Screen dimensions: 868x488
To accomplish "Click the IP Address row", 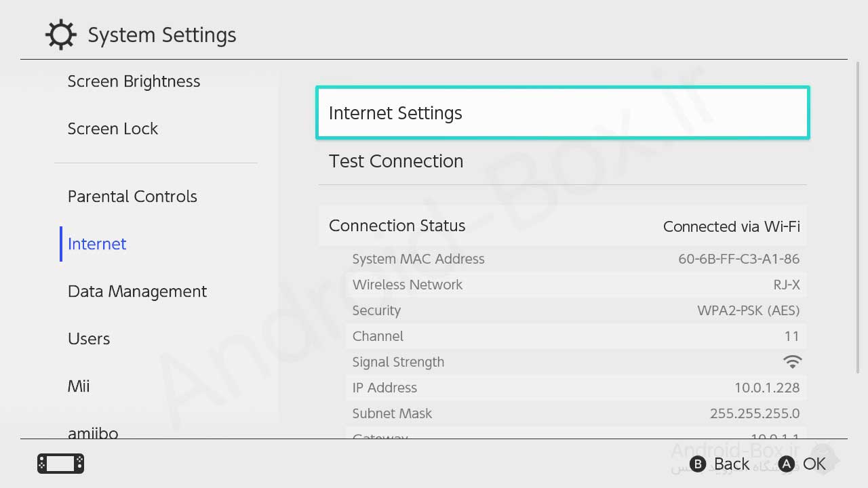I will point(576,388).
